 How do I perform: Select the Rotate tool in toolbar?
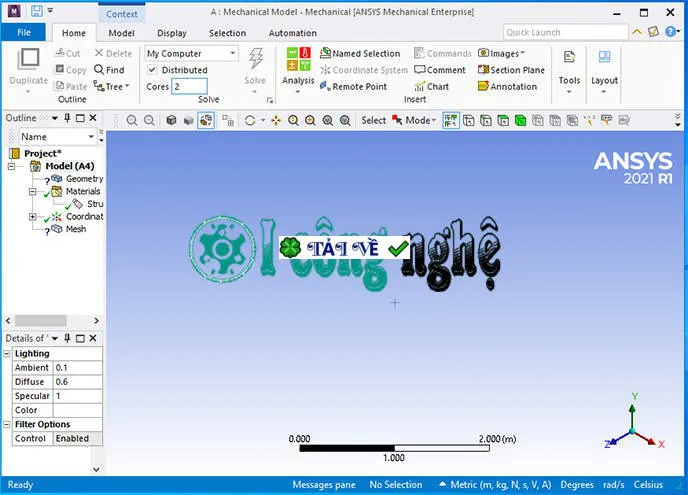[x=250, y=120]
